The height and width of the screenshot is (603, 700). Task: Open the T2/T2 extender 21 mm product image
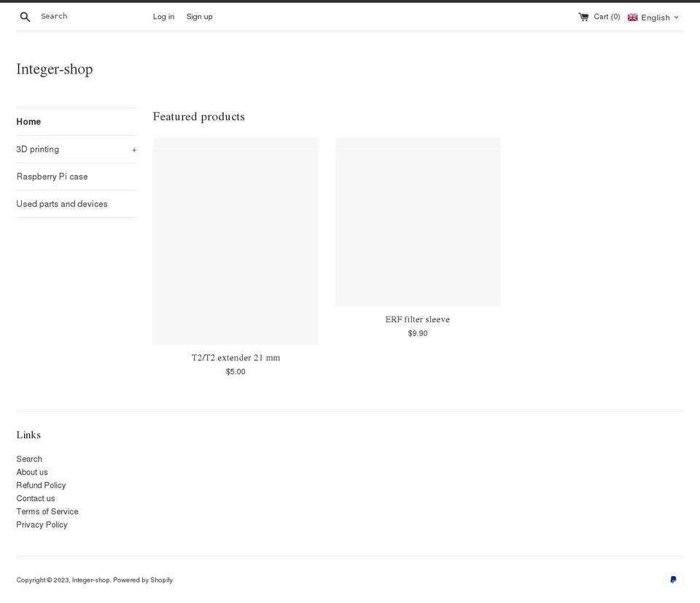236,241
